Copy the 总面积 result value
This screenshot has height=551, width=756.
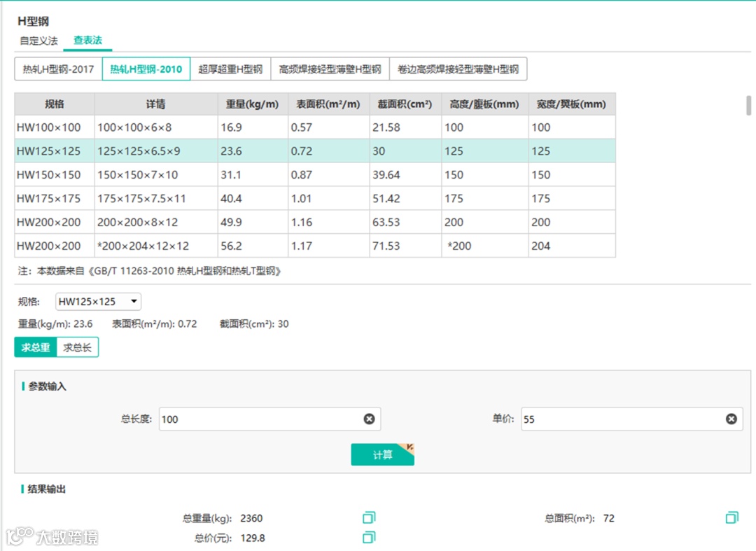[x=731, y=517]
